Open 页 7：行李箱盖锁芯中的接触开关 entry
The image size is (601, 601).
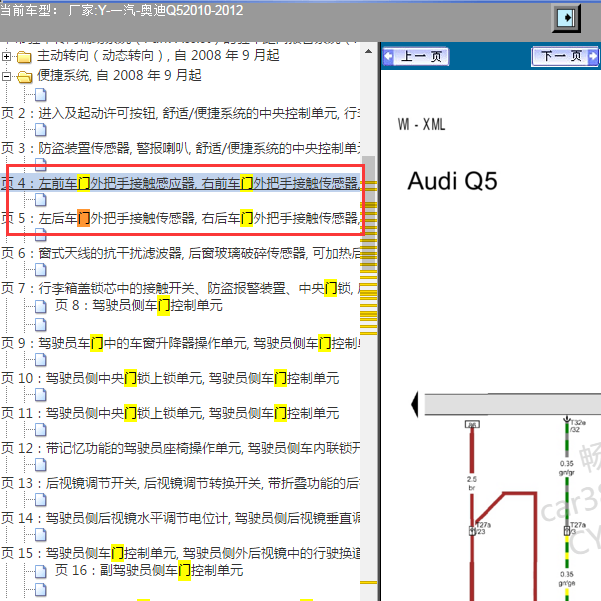coord(180,288)
